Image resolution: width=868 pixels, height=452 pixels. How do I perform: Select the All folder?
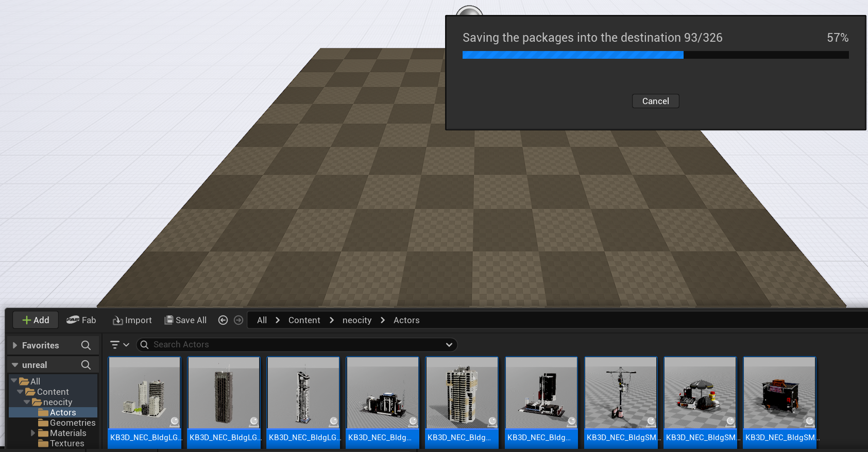pyautogui.click(x=30, y=381)
